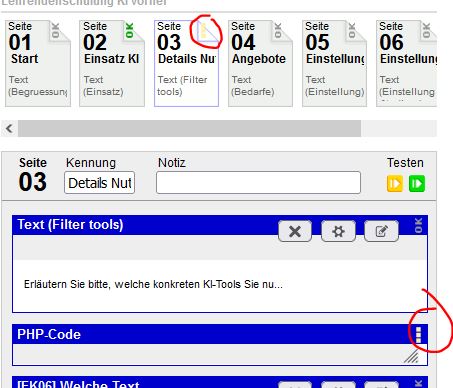The image size is (453, 388).
Task: Click the horizontal page strip scrollbar
Action: 189,128
